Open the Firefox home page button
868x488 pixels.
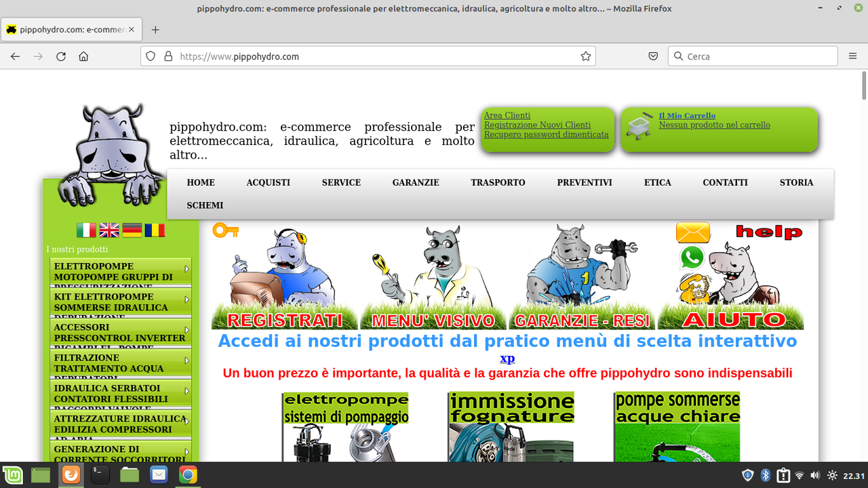[83, 56]
